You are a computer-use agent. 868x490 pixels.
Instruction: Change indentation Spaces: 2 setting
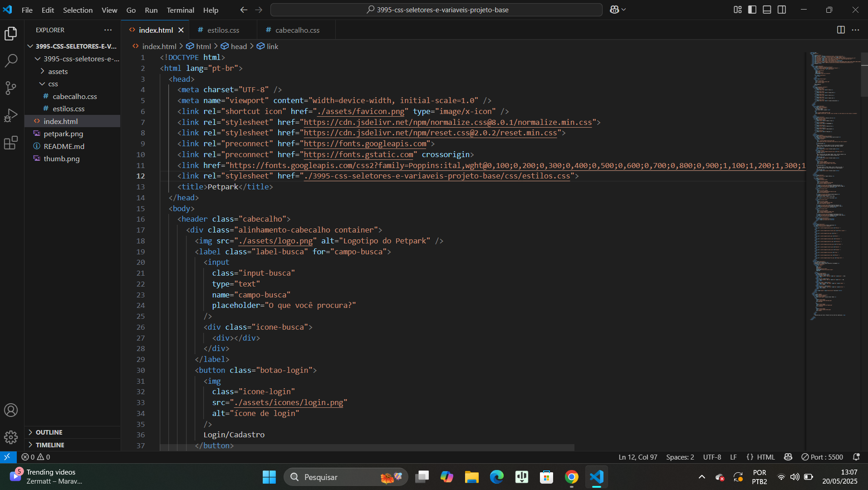click(680, 457)
